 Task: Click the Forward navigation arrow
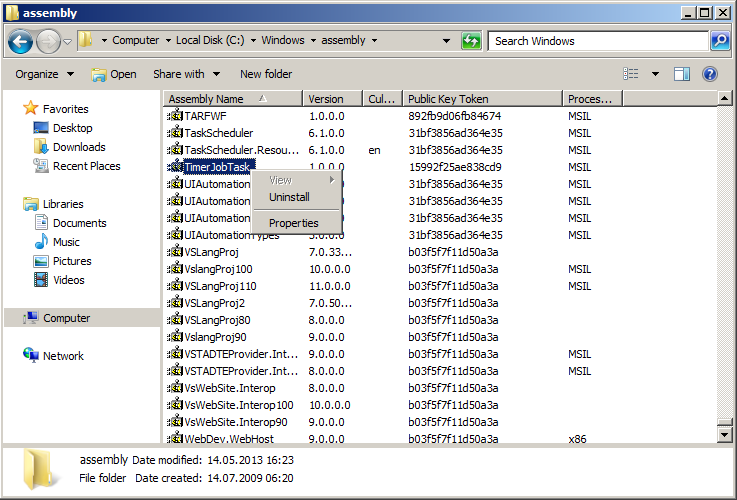tap(48, 41)
